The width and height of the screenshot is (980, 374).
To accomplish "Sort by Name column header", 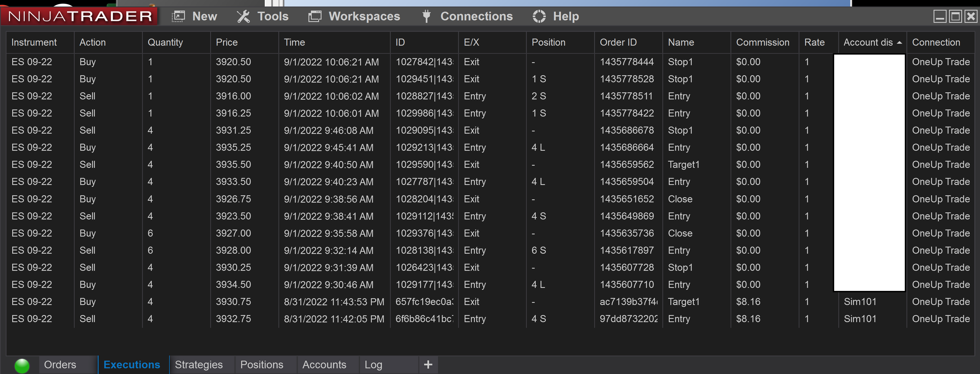I will 696,42.
